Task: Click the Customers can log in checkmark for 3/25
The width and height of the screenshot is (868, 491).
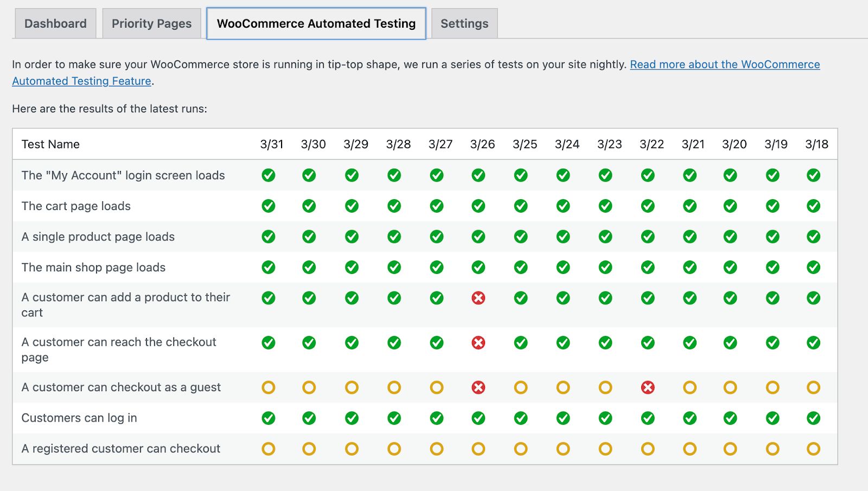Action: pos(521,418)
